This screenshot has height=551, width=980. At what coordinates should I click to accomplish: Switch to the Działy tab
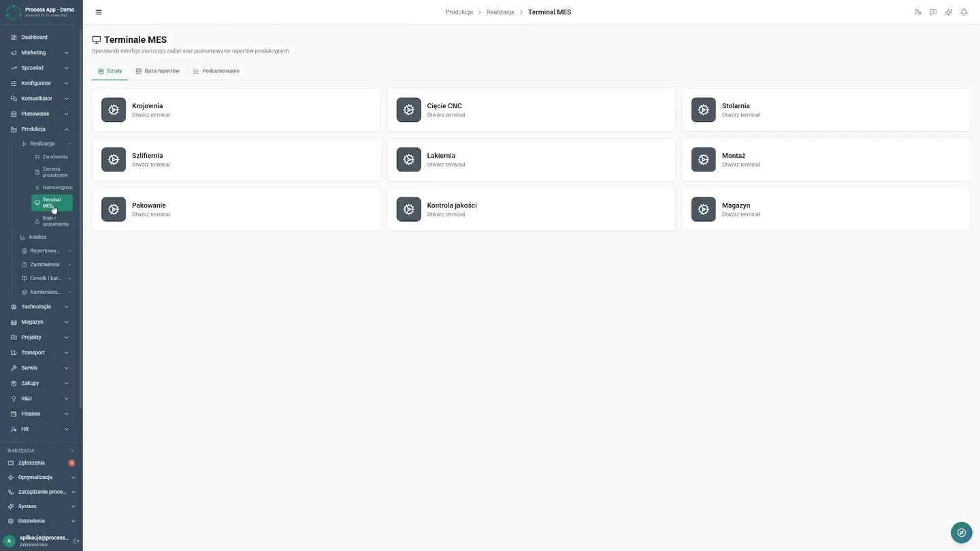tap(110, 71)
